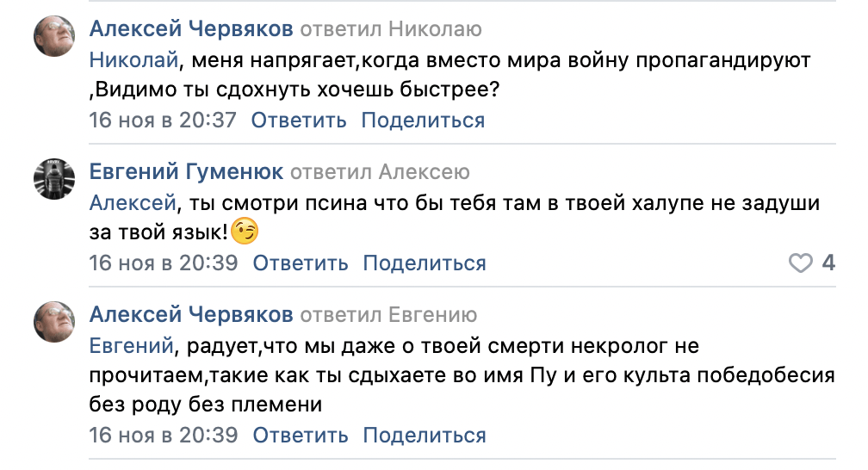Click the 'Алексей' mention in Гуменюк's comment
Screen dimensions: 868x470
coord(133,203)
